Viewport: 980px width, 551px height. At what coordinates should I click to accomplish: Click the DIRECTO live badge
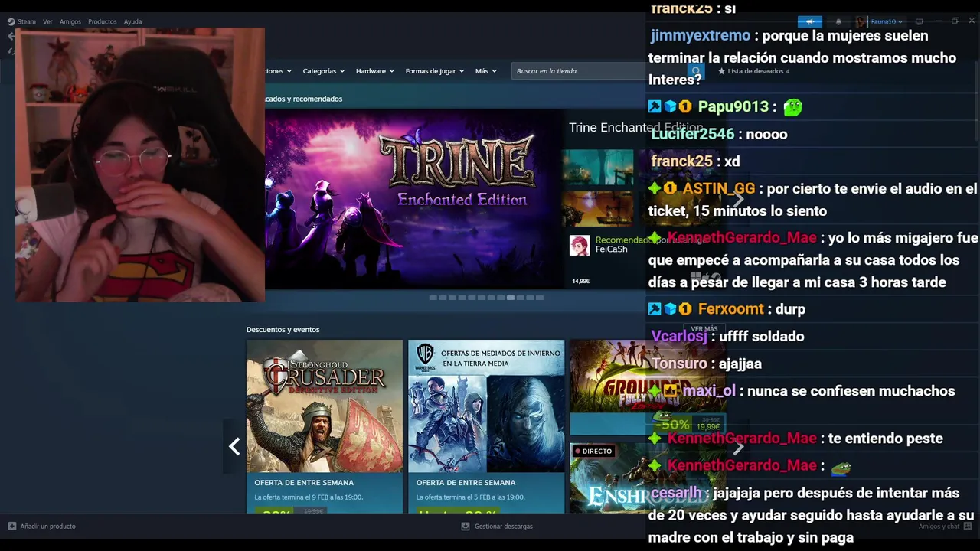(x=593, y=451)
